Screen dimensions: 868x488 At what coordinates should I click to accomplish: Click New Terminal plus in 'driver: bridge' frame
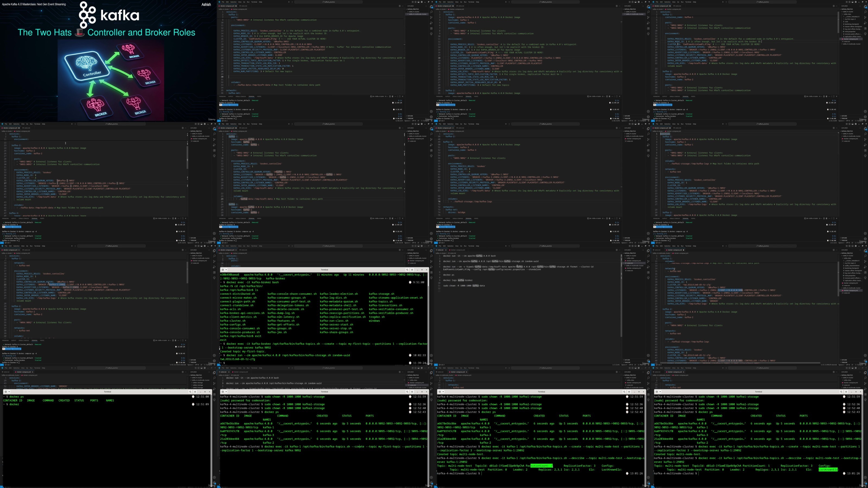(603, 219)
